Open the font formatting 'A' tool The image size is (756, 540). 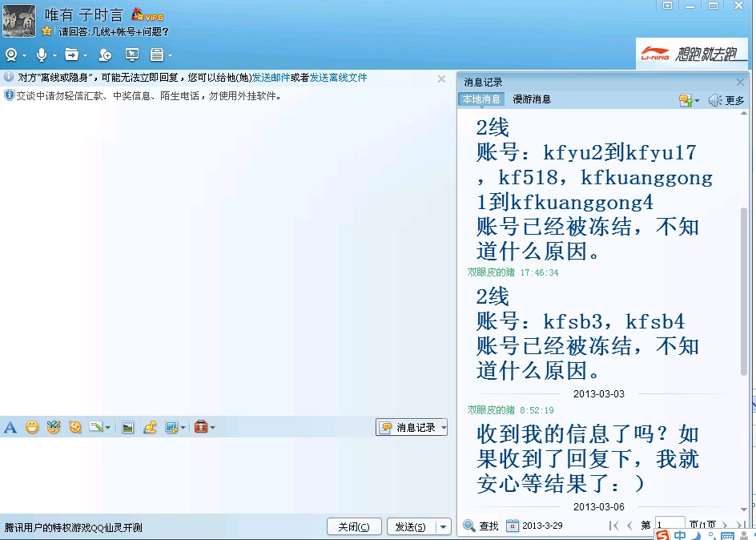pos(10,427)
